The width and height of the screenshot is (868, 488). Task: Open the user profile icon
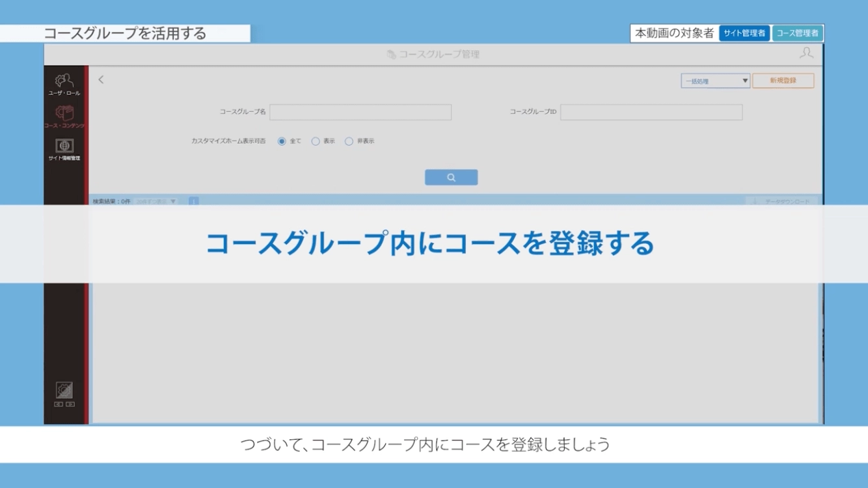point(806,53)
